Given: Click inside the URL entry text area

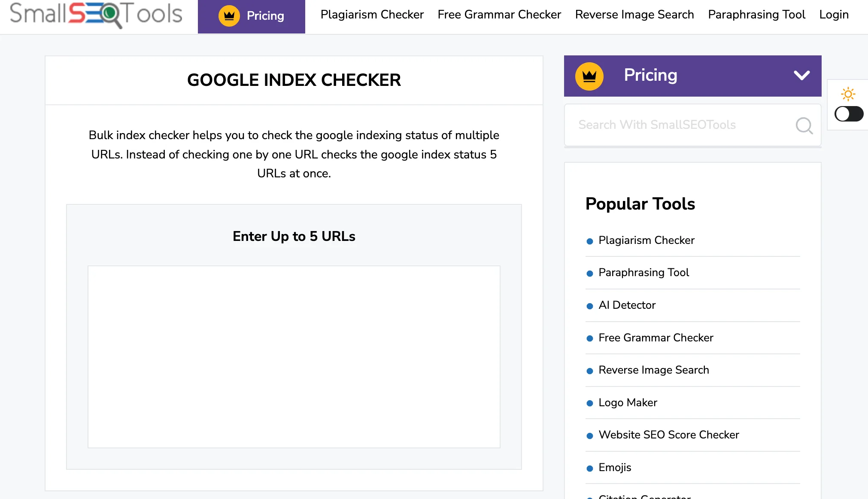Looking at the screenshot, I should pyautogui.click(x=294, y=356).
